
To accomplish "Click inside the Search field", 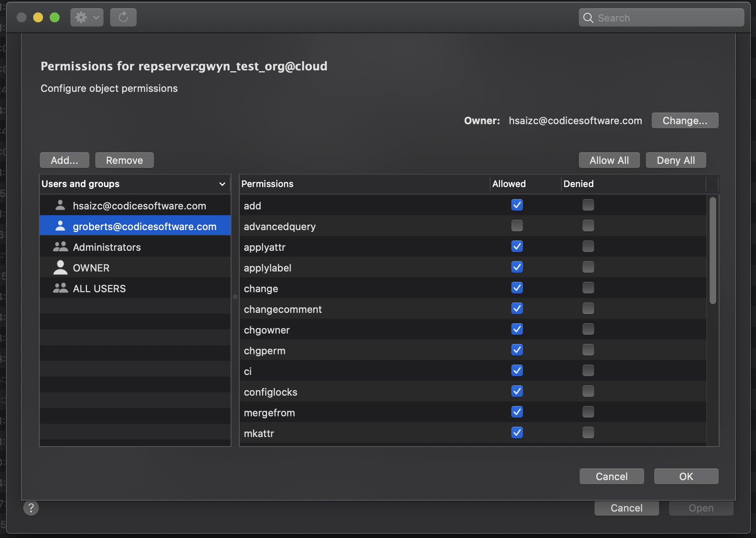I will [662, 18].
